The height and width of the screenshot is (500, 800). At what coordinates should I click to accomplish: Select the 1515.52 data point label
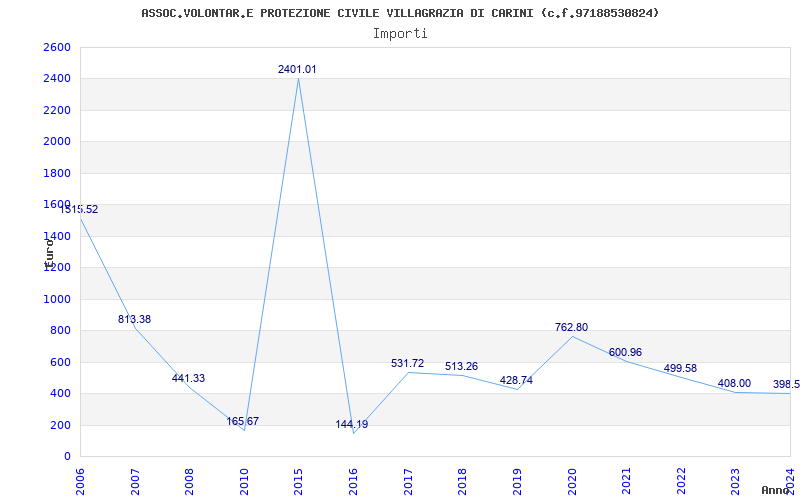coord(79,209)
